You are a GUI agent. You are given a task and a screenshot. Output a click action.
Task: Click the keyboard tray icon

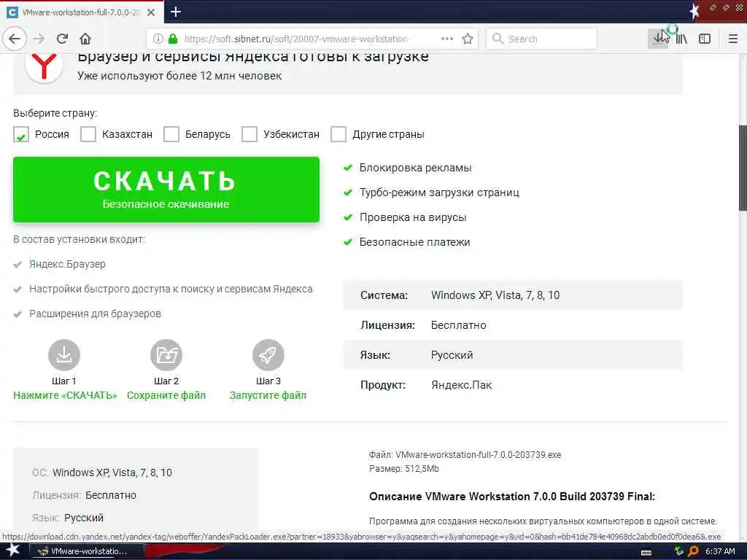coord(646,553)
